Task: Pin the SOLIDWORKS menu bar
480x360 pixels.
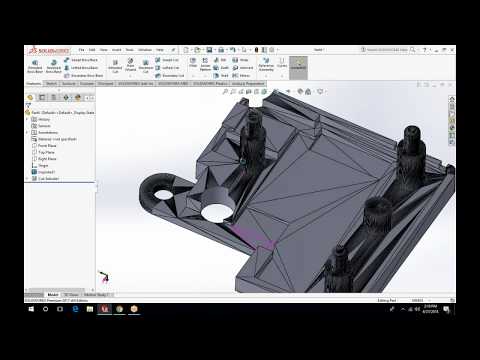Action: (173, 50)
